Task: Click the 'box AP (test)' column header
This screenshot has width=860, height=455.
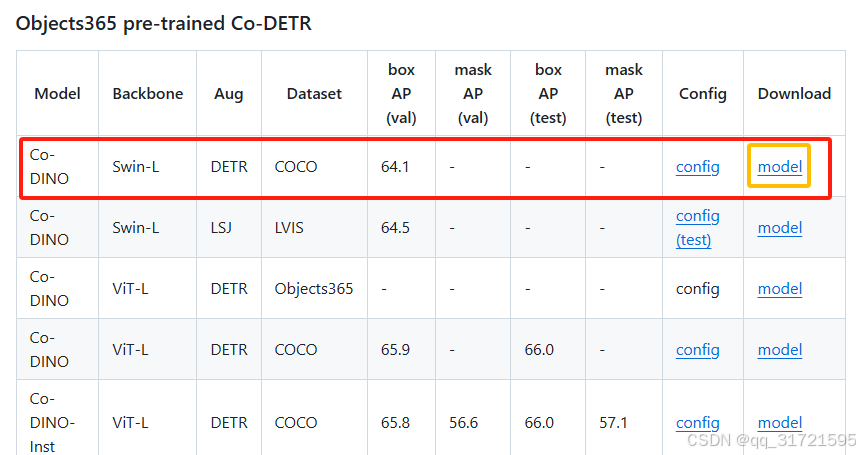Action: pos(548,94)
